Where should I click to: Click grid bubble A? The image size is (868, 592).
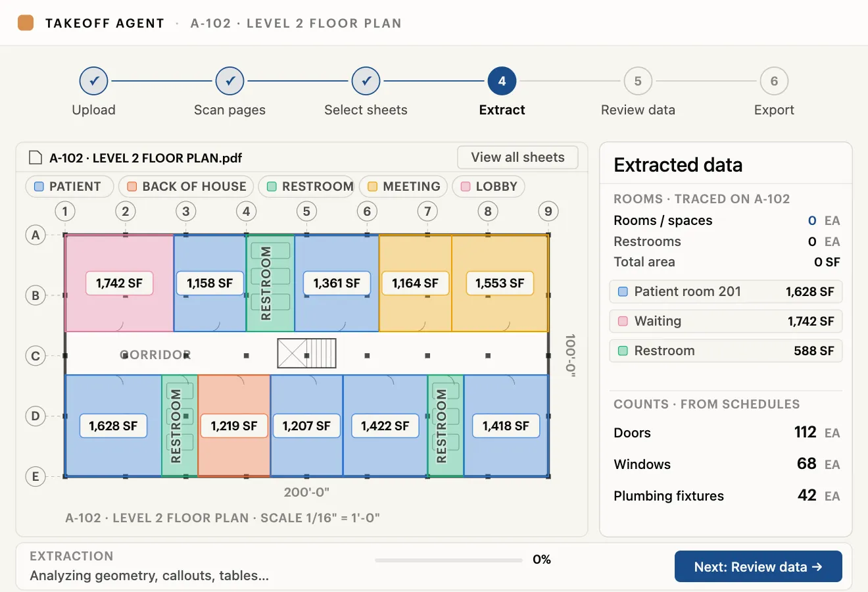tap(36, 235)
